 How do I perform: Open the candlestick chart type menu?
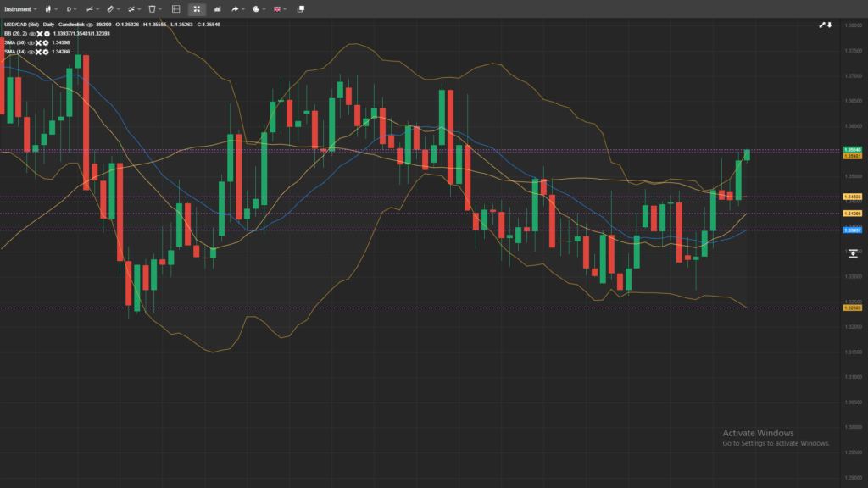click(50, 8)
